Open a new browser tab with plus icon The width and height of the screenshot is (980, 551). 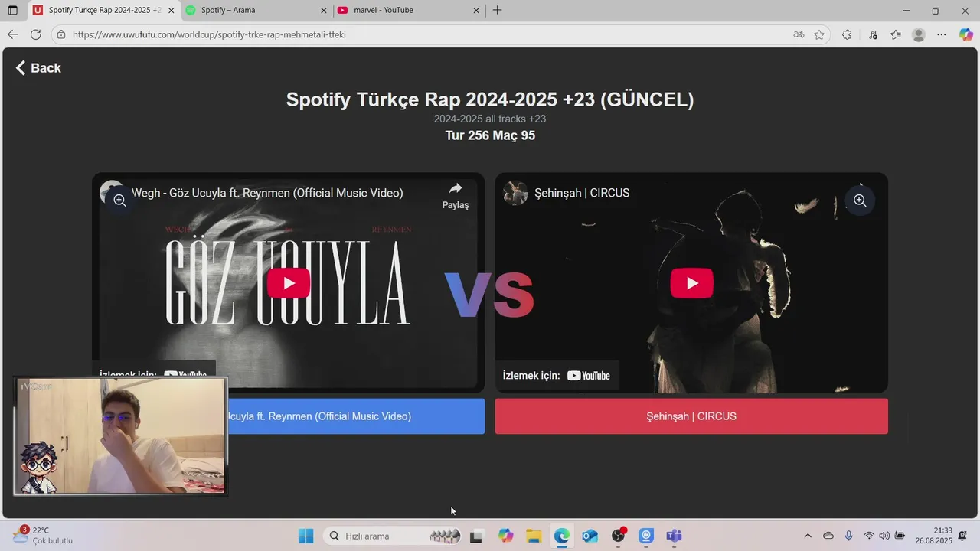click(x=497, y=10)
